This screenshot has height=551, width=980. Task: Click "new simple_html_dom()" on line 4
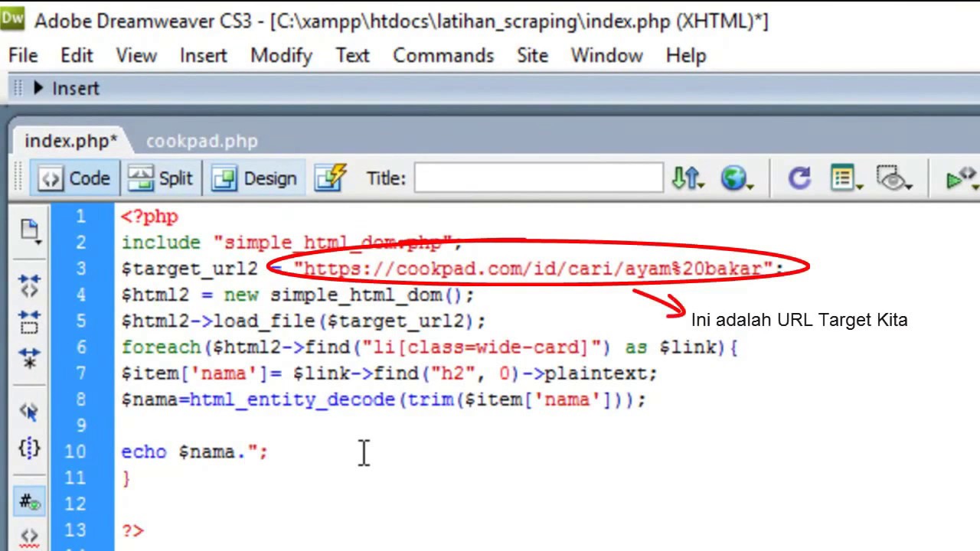point(343,295)
